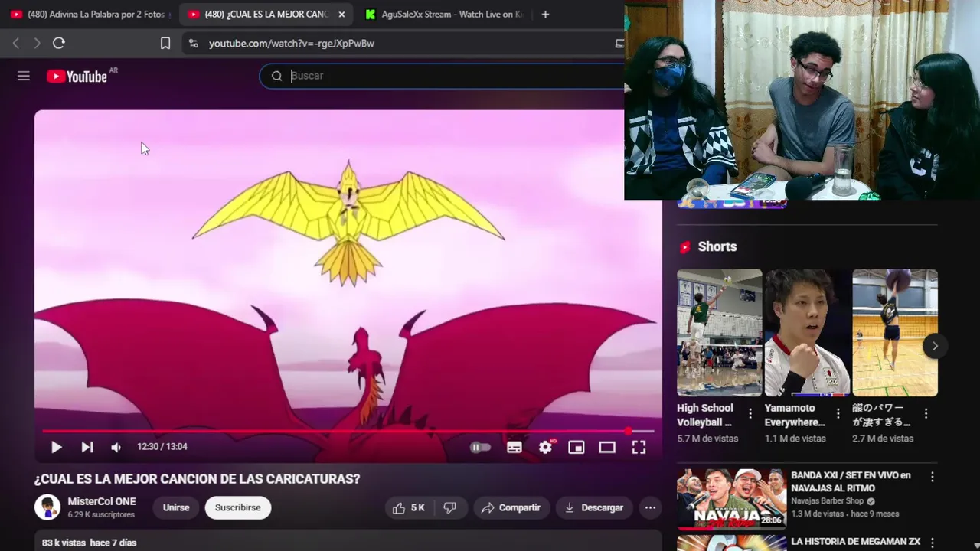Viewport: 980px width, 551px height.
Task: Reload the current page
Action: pos(59,43)
